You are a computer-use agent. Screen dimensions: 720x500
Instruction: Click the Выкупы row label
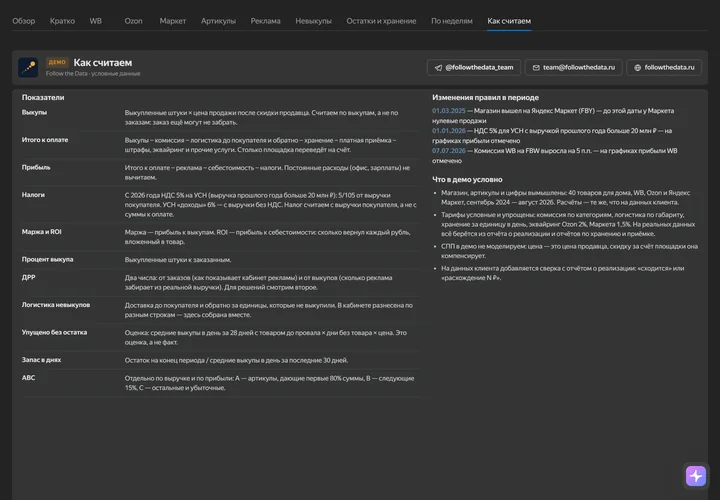(x=34, y=112)
